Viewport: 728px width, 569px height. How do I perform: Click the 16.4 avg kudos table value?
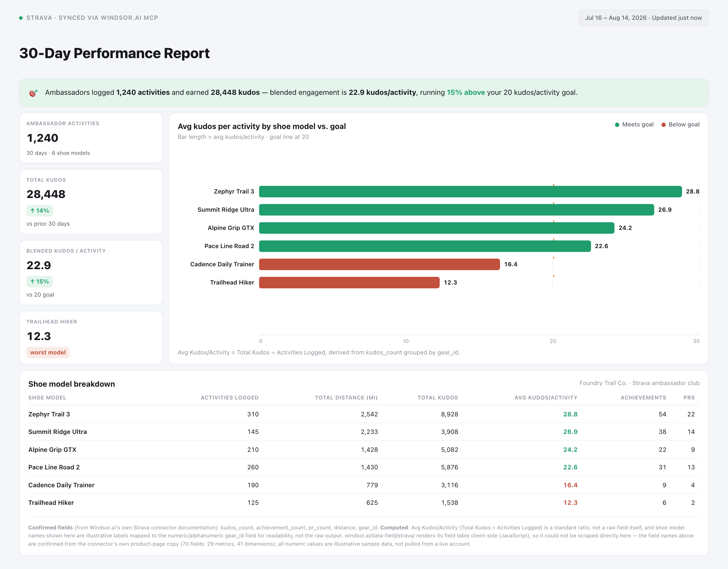pyautogui.click(x=570, y=485)
